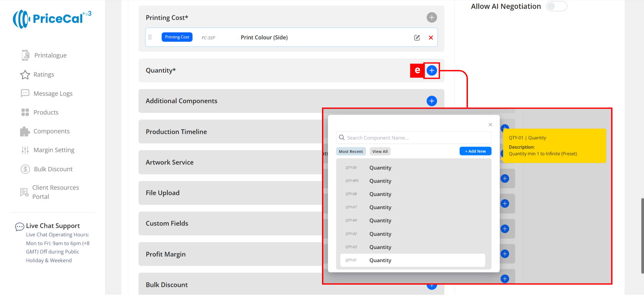Open Ratings from the sidebar
The width and height of the screenshot is (644, 295).
point(44,75)
